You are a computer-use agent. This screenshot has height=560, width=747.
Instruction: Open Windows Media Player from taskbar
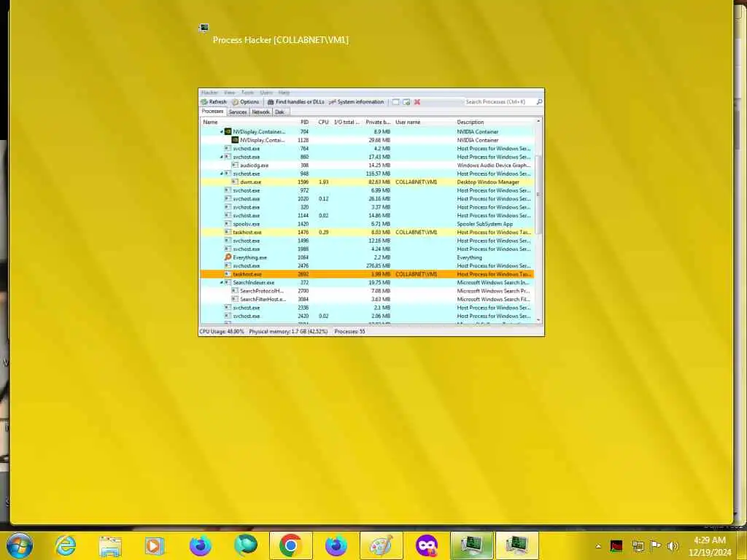pos(155,545)
